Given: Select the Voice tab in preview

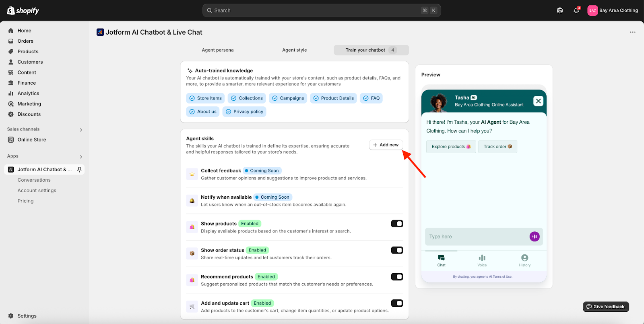Looking at the screenshot, I should pos(482,261).
